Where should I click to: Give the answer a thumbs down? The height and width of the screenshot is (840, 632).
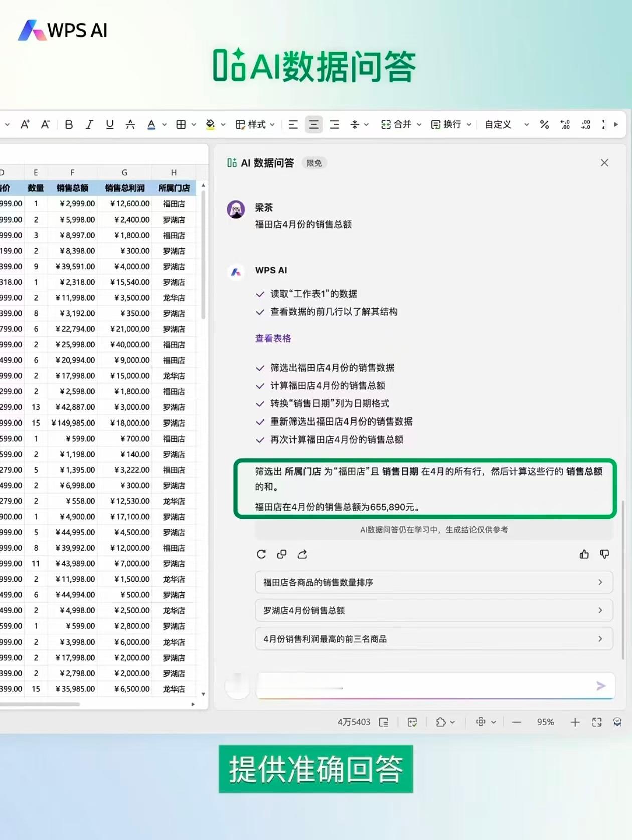(604, 554)
